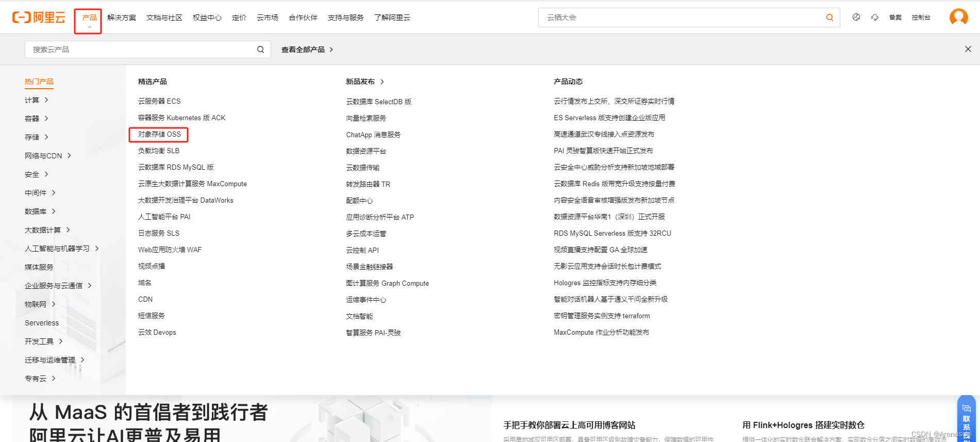Expand the 开发工具 category
The height and width of the screenshot is (442, 980).
(x=44, y=341)
